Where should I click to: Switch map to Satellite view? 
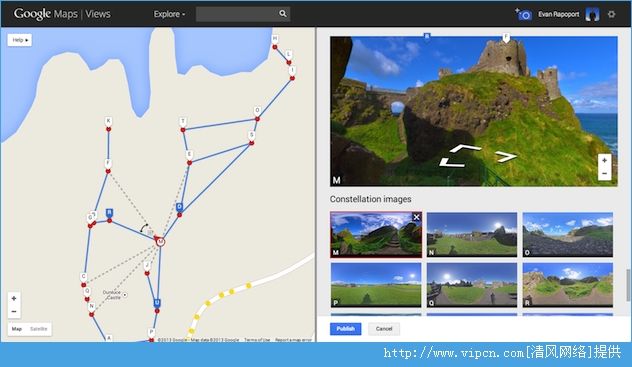tap(39, 329)
